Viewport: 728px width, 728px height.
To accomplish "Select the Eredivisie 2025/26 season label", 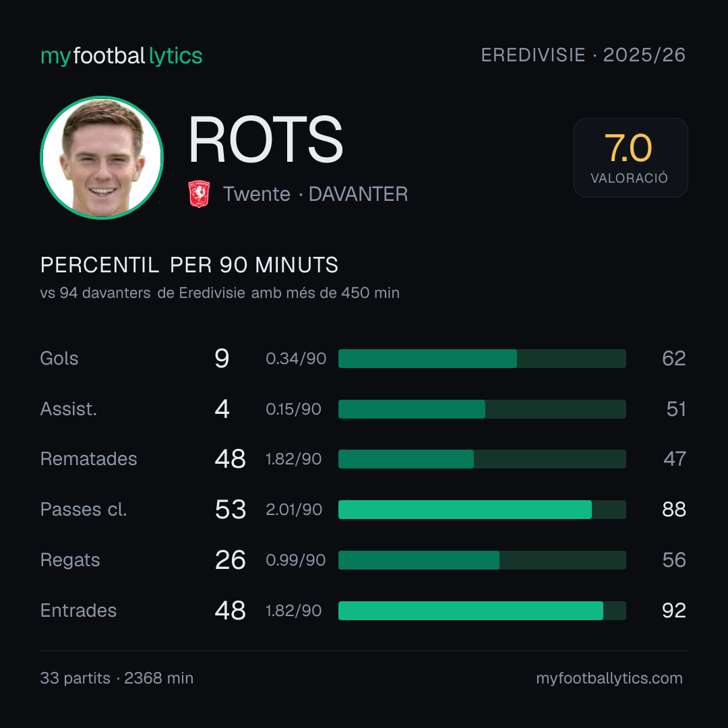I will (x=583, y=55).
